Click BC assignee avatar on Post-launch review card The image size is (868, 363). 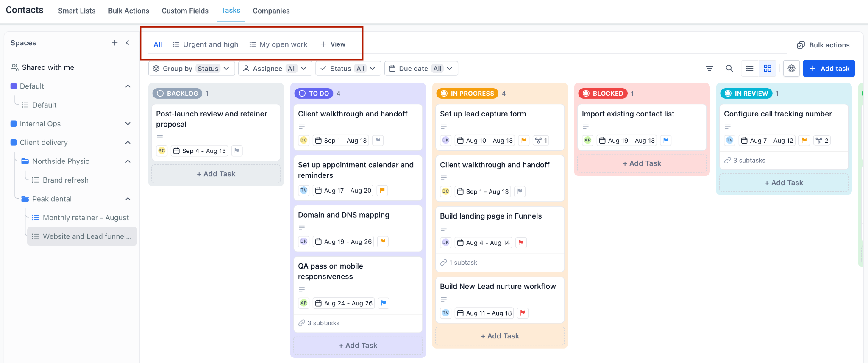pyautogui.click(x=161, y=150)
